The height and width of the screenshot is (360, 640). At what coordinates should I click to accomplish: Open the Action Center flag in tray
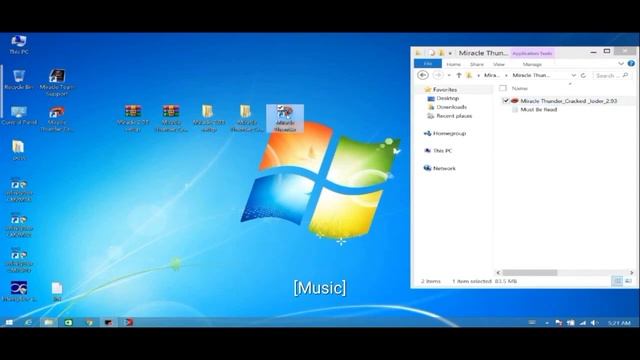pos(558,323)
